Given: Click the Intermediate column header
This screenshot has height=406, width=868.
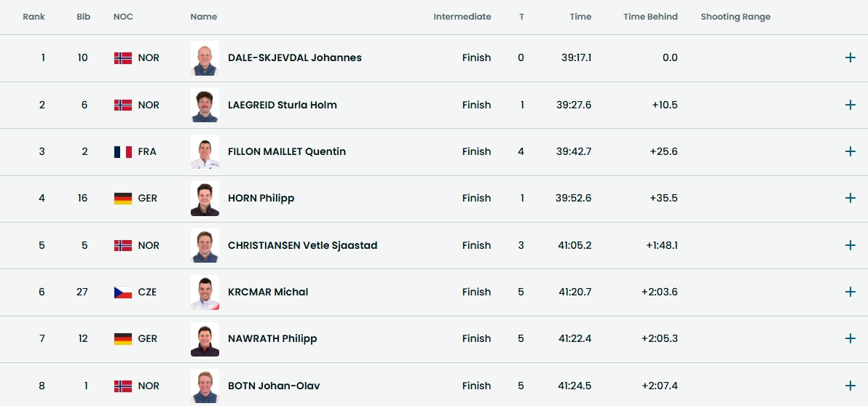Looking at the screenshot, I should point(462,17).
